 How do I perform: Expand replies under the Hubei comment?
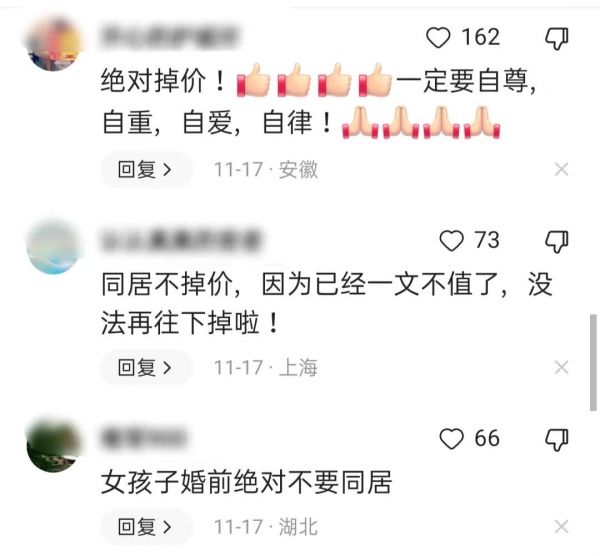(x=147, y=527)
